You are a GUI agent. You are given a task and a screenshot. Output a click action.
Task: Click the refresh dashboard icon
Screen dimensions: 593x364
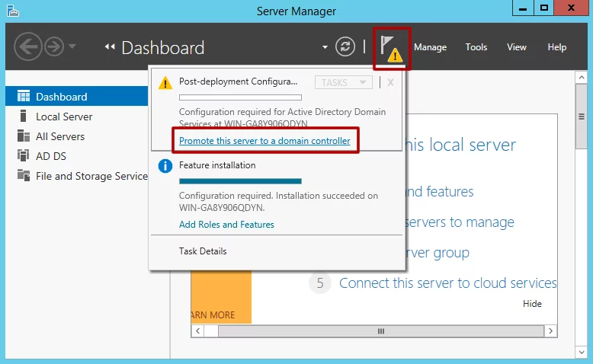(346, 47)
